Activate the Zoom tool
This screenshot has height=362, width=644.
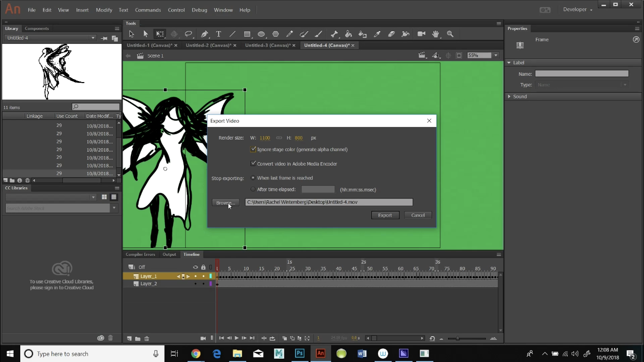tap(450, 34)
